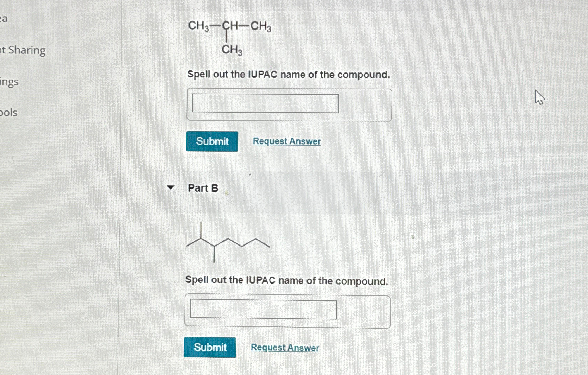Open Document Sharing in the left sidebar
The image size is (588, 375).
click(x=23, y=50)
